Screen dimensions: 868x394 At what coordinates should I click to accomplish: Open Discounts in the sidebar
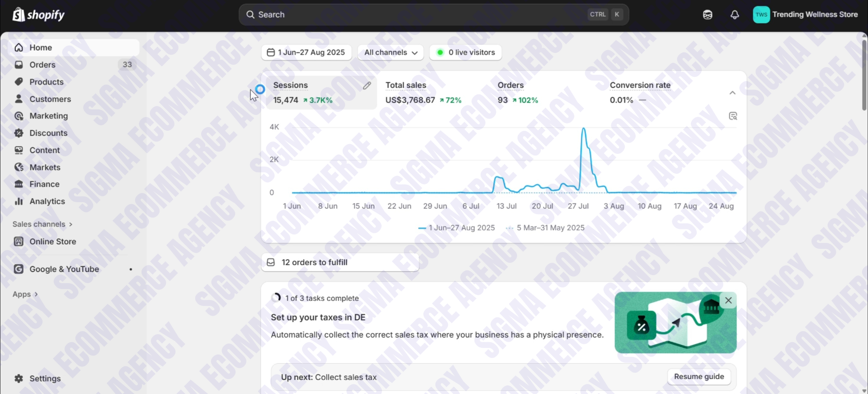(74, 133)
